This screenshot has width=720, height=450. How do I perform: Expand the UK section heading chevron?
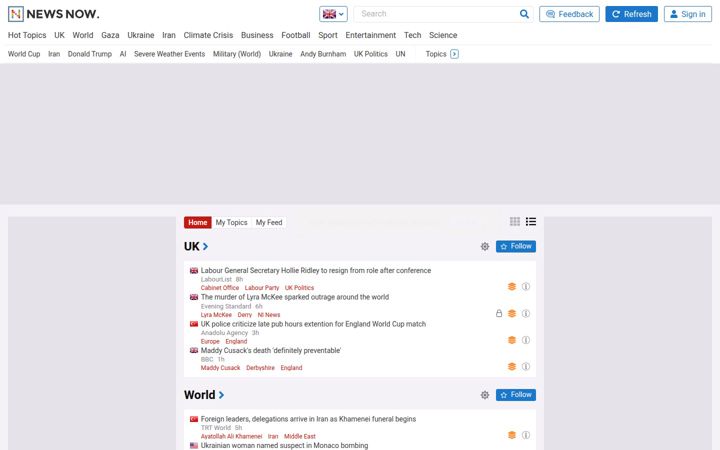point(205,247)
